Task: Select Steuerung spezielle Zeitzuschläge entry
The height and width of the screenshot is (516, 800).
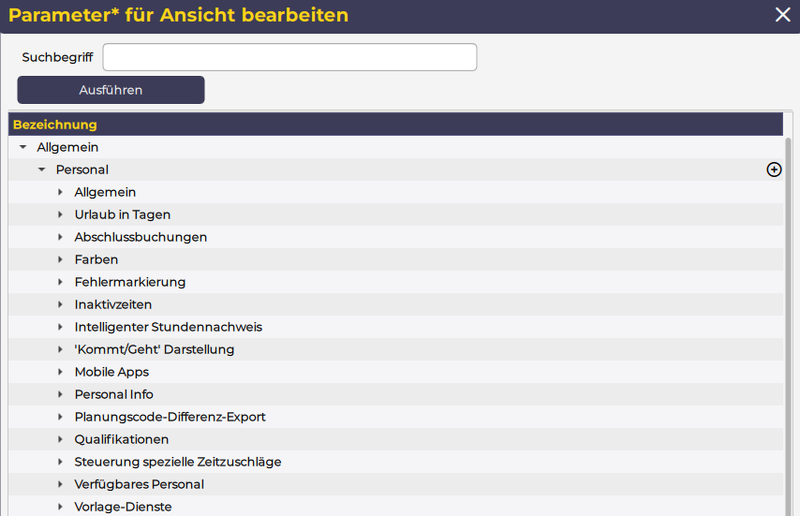Action: (178, 462)
